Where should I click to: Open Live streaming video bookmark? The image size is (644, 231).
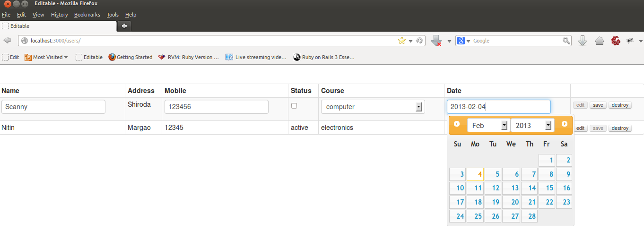(256, 57)
